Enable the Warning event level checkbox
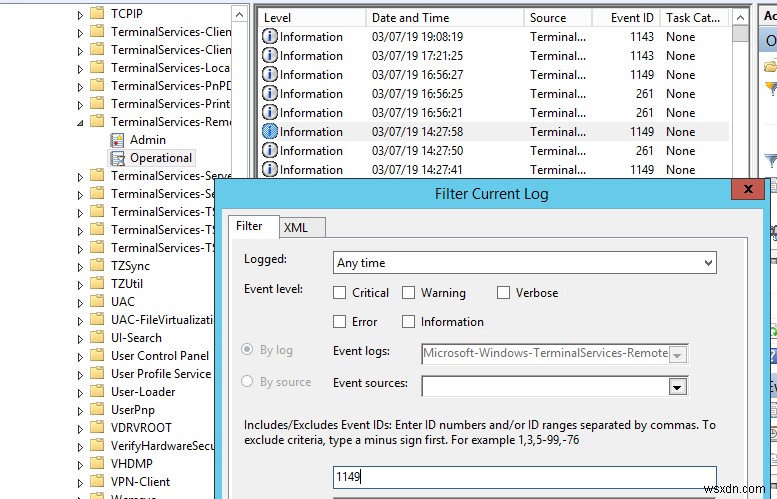This screenshot has height=499, width=777. pos(408,293)
